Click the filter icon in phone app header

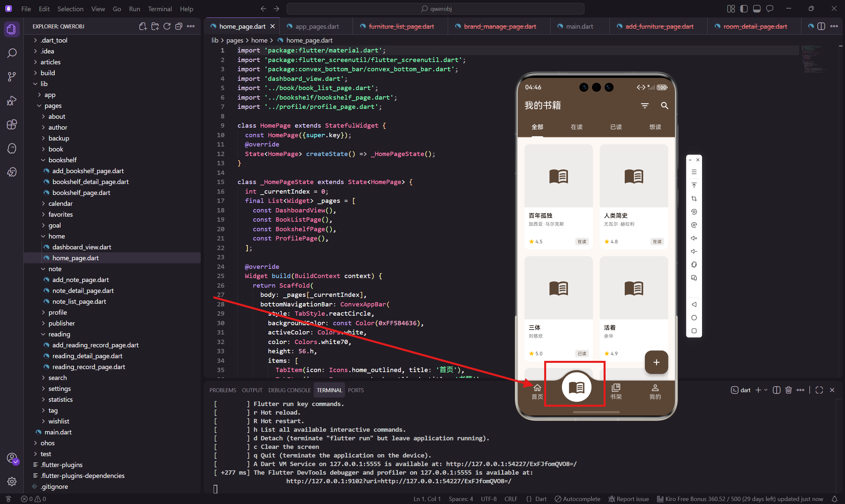pos(645,106)
